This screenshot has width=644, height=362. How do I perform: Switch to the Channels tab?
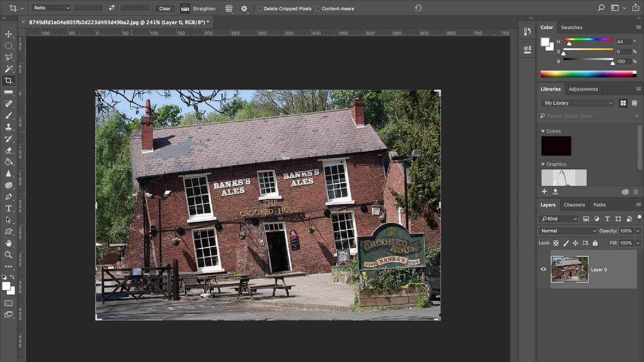pyautogui.click(x=574, y=205)
